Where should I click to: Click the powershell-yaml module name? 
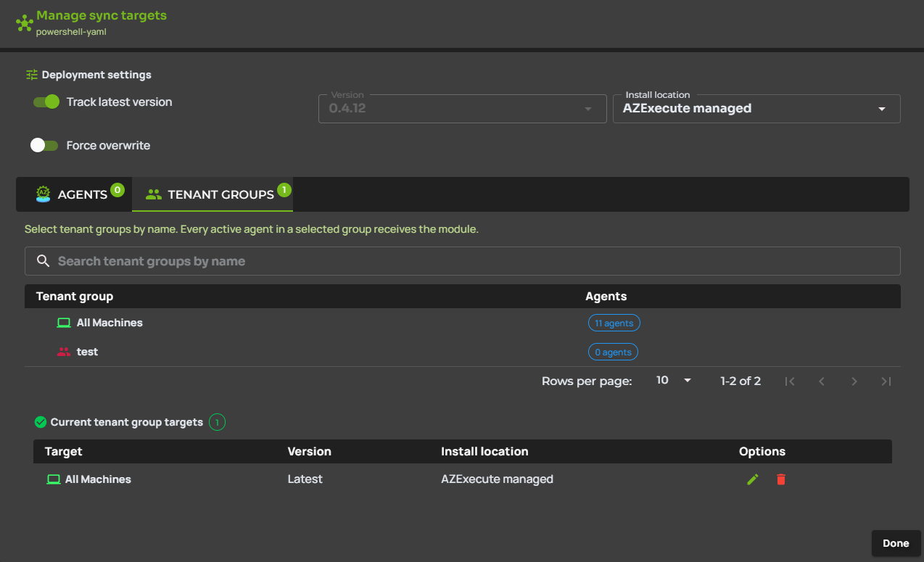(x=71, y=32)
